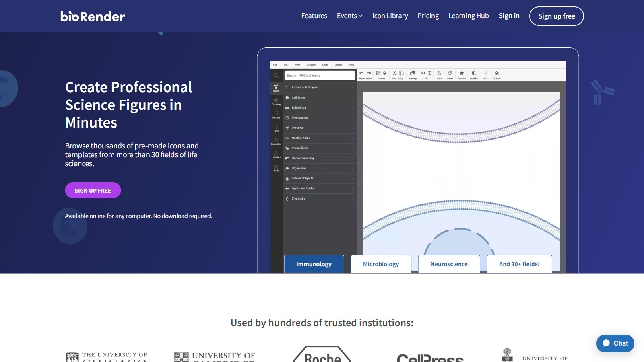Open the Chat support widget
The width and height of the screenshot is (644, 362).
615,343
